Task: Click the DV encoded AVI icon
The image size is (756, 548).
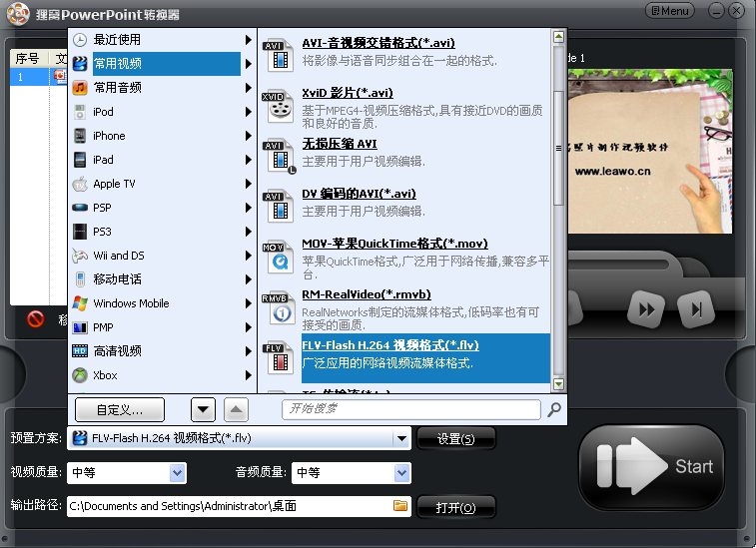Action: pyautogui.click(x=279, y=207)
